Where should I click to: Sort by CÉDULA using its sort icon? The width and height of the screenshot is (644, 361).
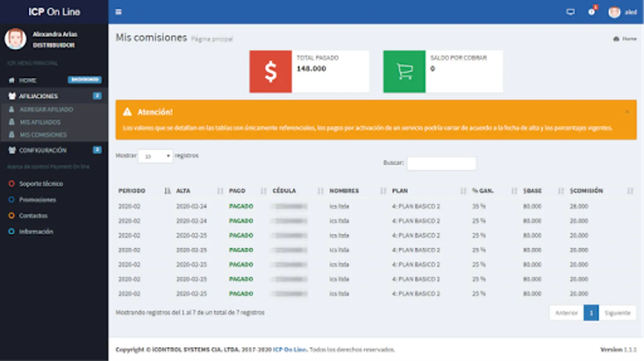tap(320, 191)
